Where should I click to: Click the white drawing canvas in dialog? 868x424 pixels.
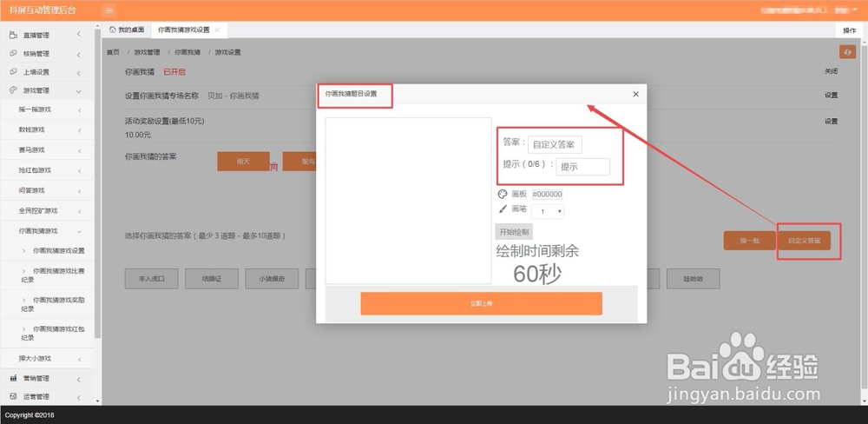click(x=408, y=201)
